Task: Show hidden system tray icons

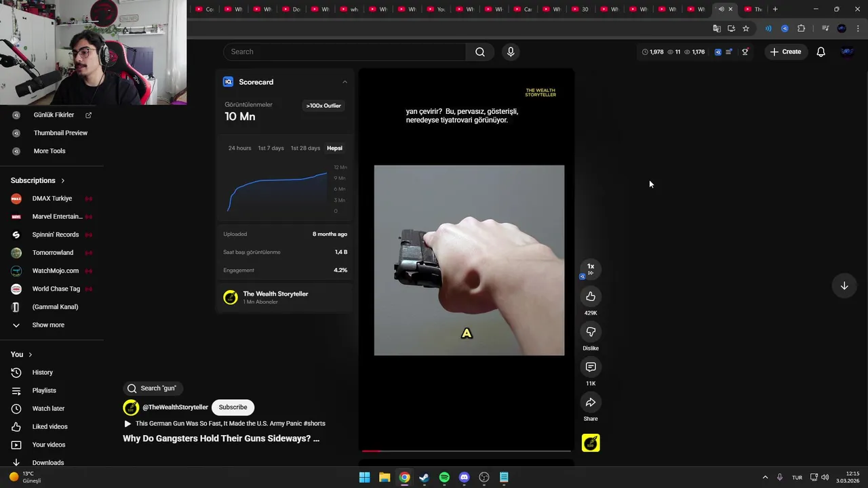Action: tap(765, 477)
